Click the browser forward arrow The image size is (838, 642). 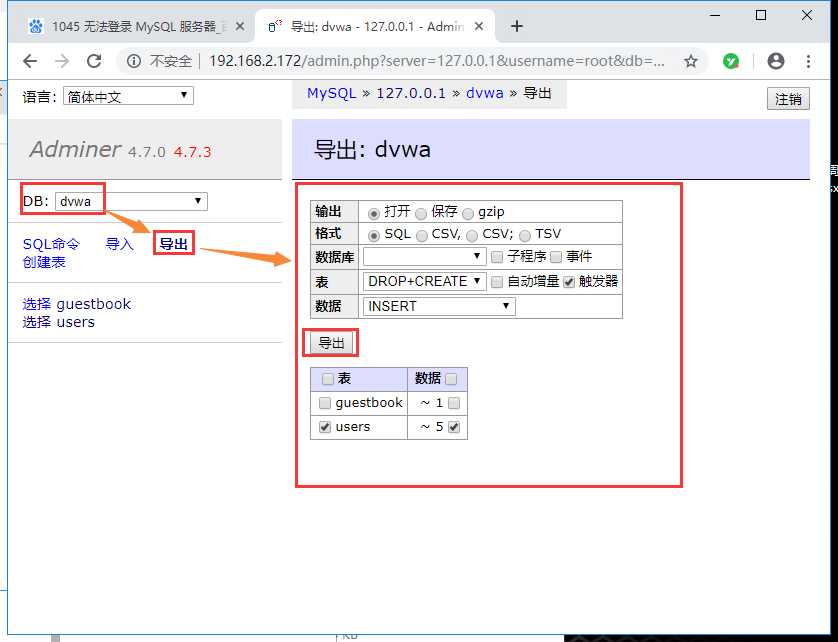click(x=62, y=61)
